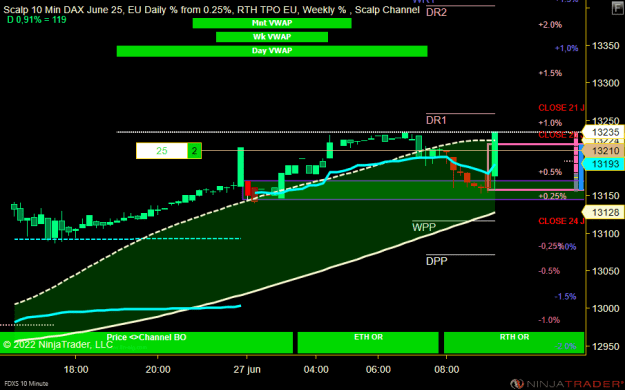Click the DPP pivot label
Viewport: 625px width, 390px height.
click(437, 261)
